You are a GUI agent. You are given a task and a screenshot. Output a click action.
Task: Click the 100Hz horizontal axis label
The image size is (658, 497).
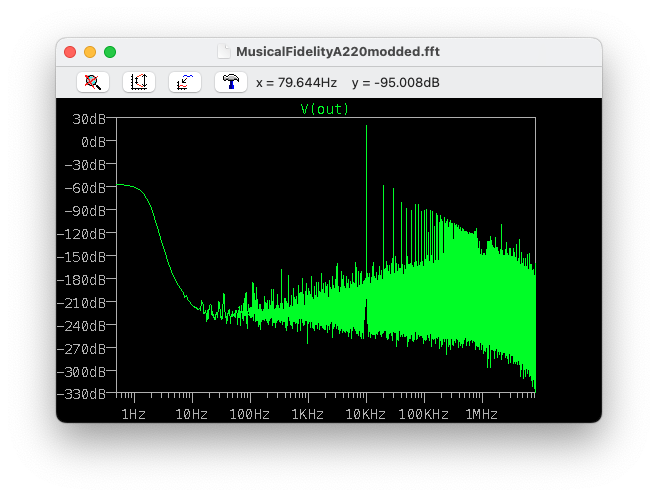point(250,415)
